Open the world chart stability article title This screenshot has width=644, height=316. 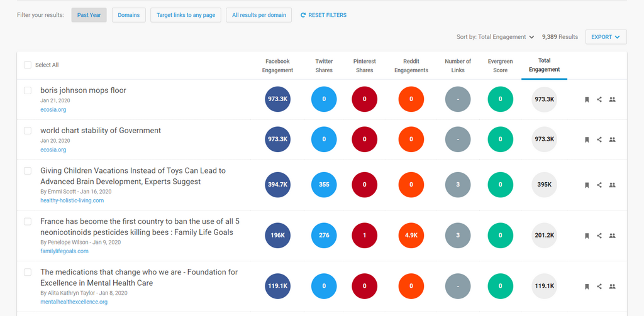[101, 131]
